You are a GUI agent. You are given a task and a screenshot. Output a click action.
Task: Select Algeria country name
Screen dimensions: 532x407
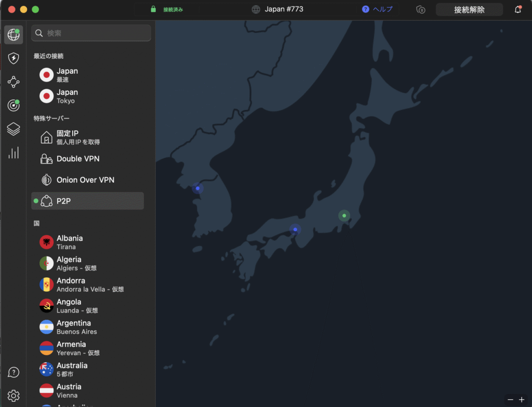[x=69, y=260]
